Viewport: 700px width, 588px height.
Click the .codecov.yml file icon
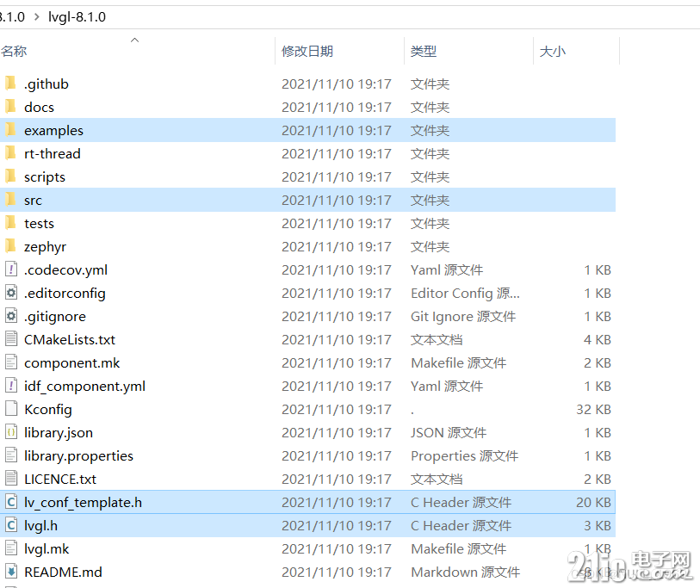tap(11, 269)
